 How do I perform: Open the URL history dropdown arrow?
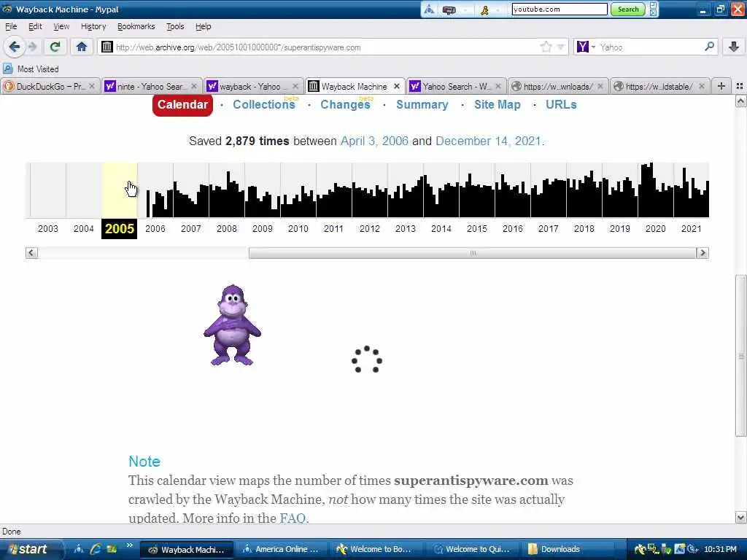pos(561,47)
